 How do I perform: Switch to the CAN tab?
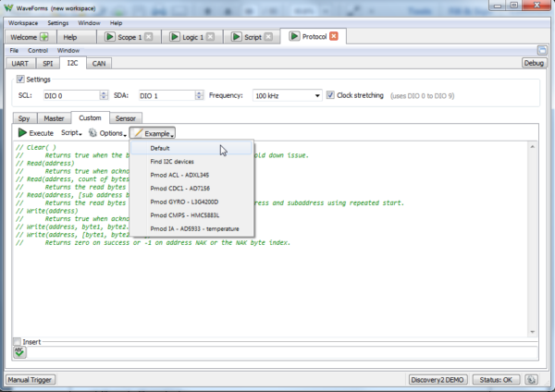99,63
